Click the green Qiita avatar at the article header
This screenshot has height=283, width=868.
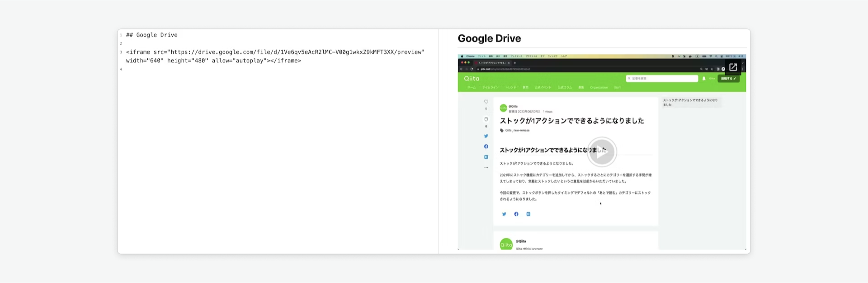pyautogui.click(x=503, y=108)
